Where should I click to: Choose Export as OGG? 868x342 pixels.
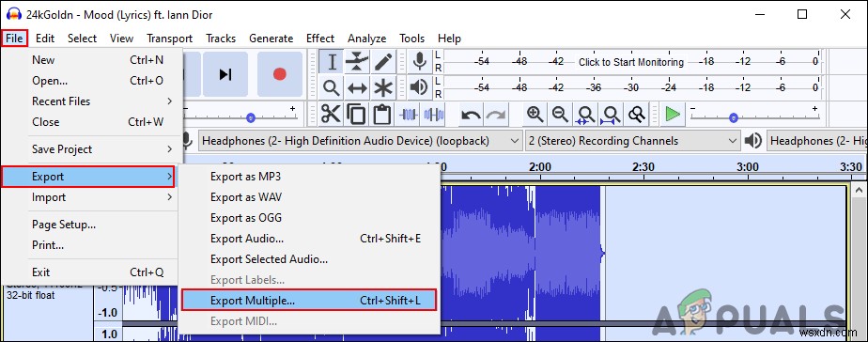(310, 218)
